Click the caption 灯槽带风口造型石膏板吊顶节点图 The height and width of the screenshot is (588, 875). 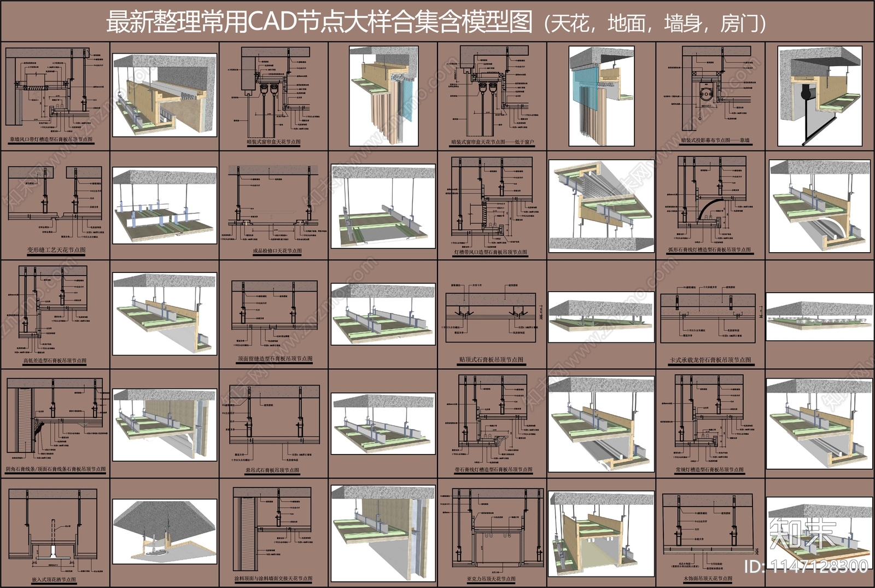[491, 252]
